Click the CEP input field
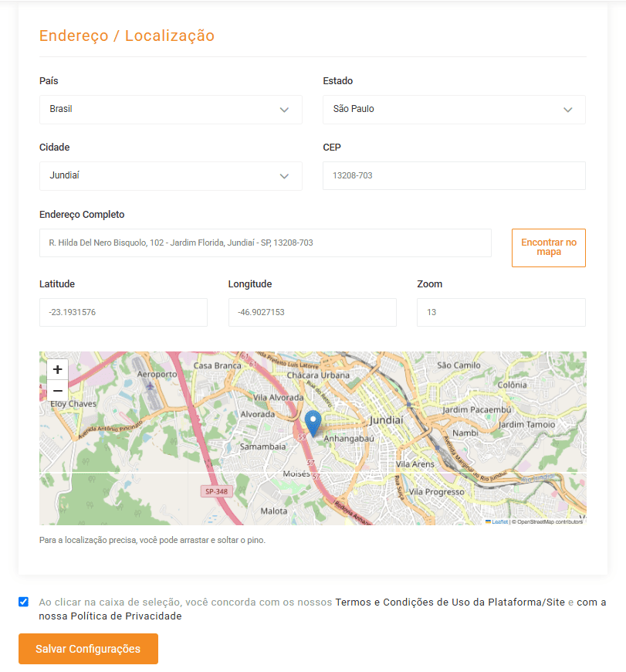The height and width of the screenshot is (672, 626). pos(454,176)
